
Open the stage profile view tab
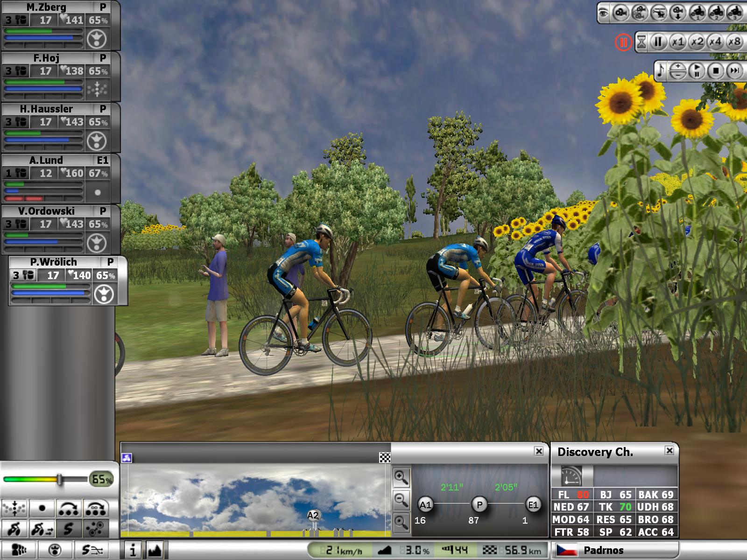tap(155, 550)
